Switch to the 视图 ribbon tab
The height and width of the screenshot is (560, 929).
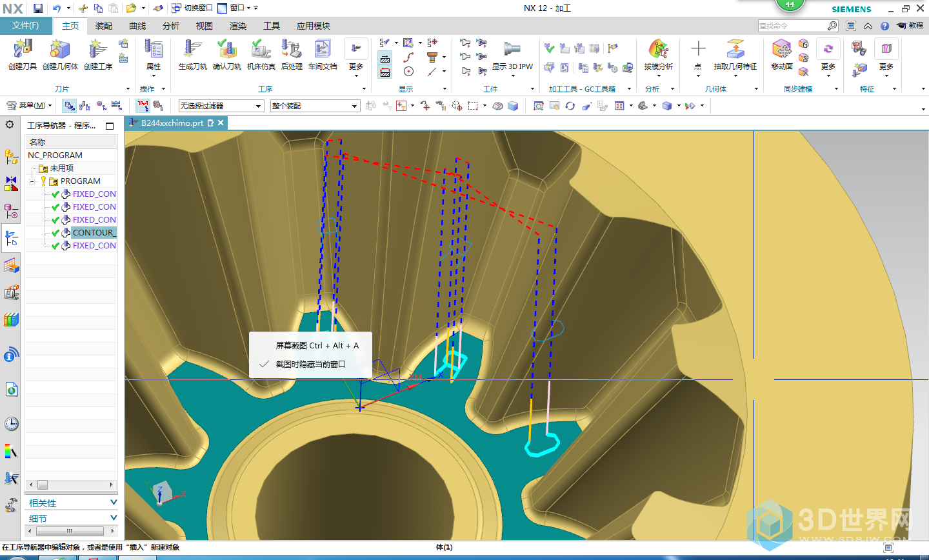point(205,26)
